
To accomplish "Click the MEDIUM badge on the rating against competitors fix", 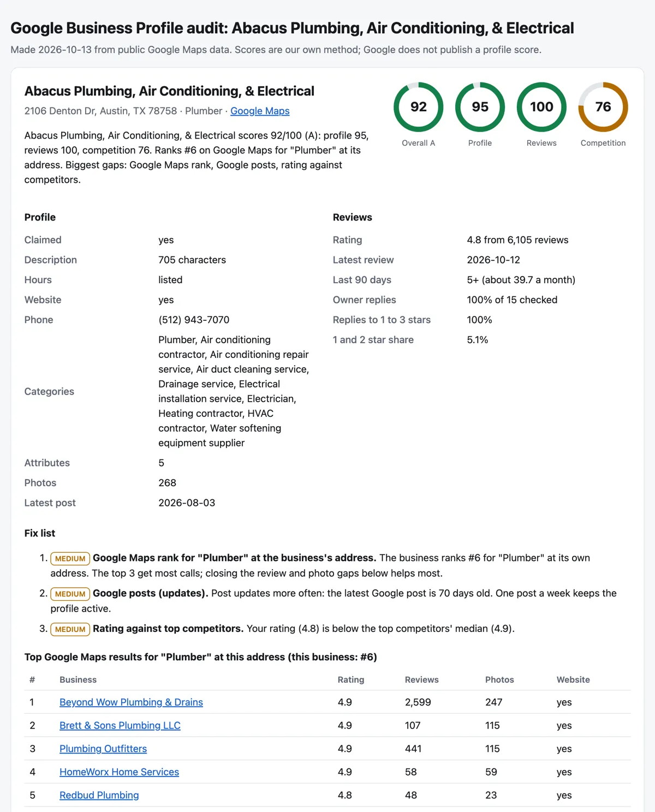I will [70, 629].
